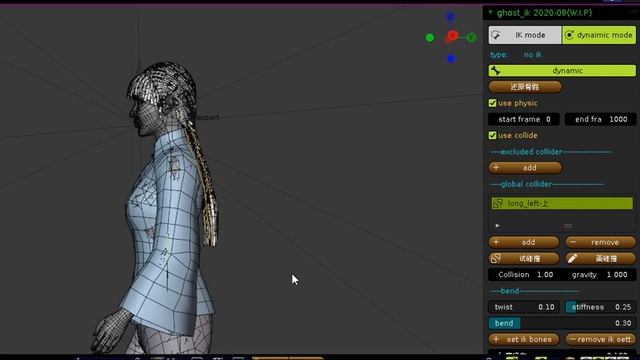Switch to IK mode
The height and width of the screenshot is (360, 640).
coord(525,35)
